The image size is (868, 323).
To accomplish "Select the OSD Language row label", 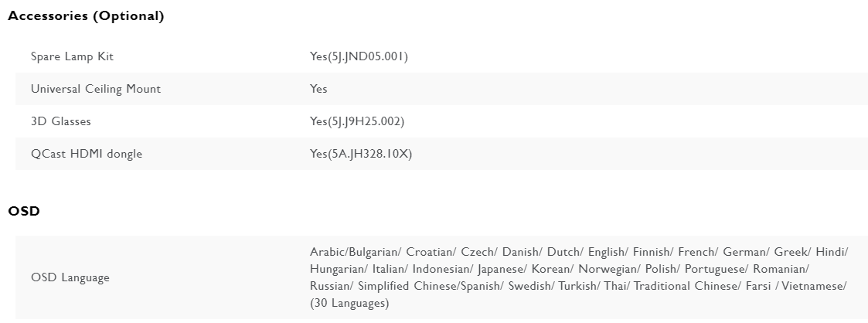I will [x=70, y=277].
